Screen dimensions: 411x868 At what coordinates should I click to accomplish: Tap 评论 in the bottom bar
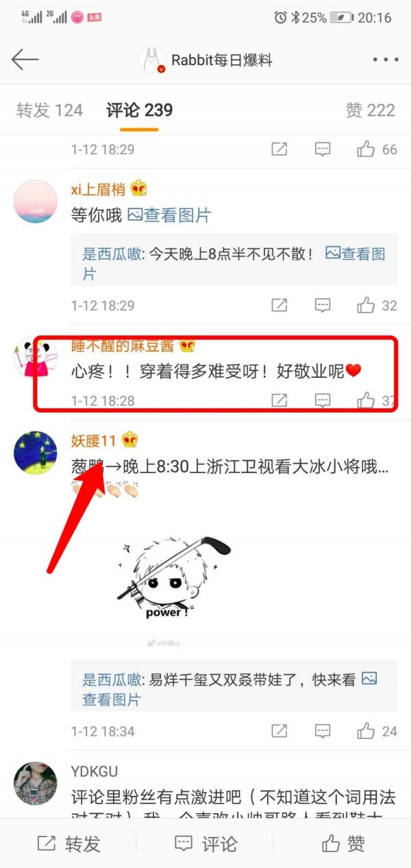tap(206, 843)
